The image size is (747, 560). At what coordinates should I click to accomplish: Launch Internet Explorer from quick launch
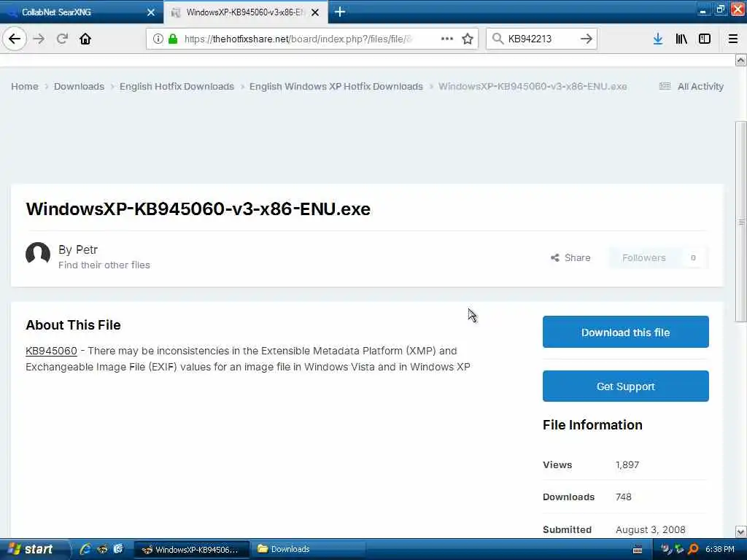85,549
